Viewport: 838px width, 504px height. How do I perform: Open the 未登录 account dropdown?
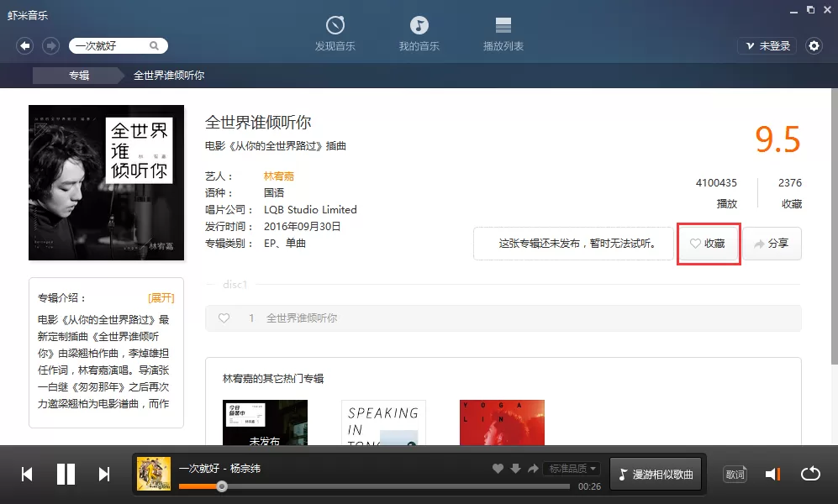click(767, 46)
